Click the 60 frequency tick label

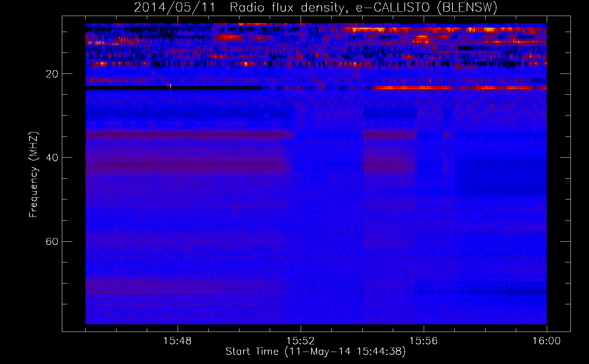(x=52, y=241)
